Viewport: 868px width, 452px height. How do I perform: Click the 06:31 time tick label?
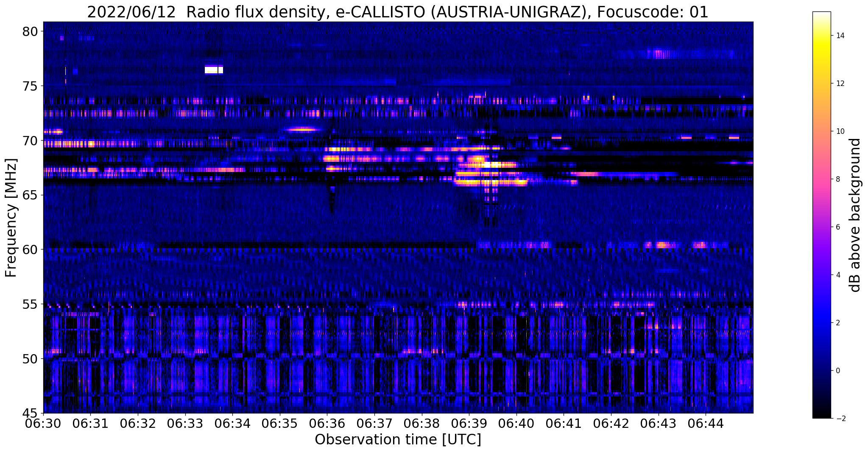coord(90,423)
